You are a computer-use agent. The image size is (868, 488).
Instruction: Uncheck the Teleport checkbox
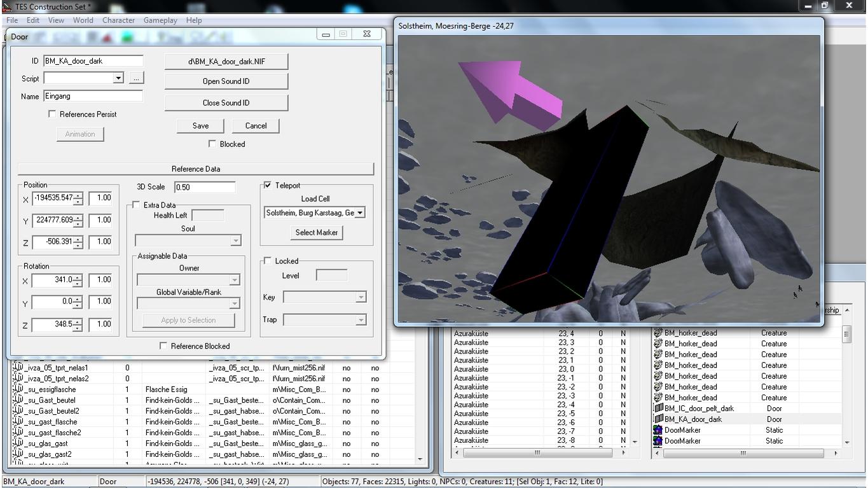click(x=268, y=185)
